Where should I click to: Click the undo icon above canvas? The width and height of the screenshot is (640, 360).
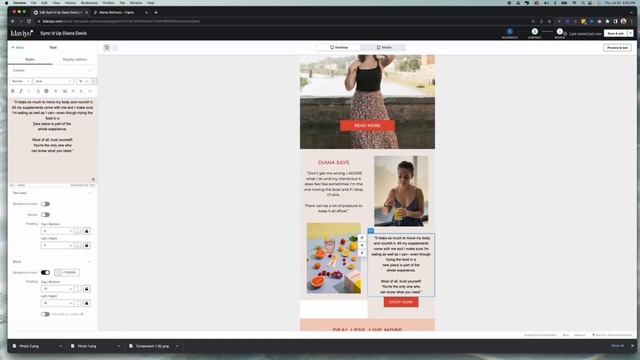point(107,47)
